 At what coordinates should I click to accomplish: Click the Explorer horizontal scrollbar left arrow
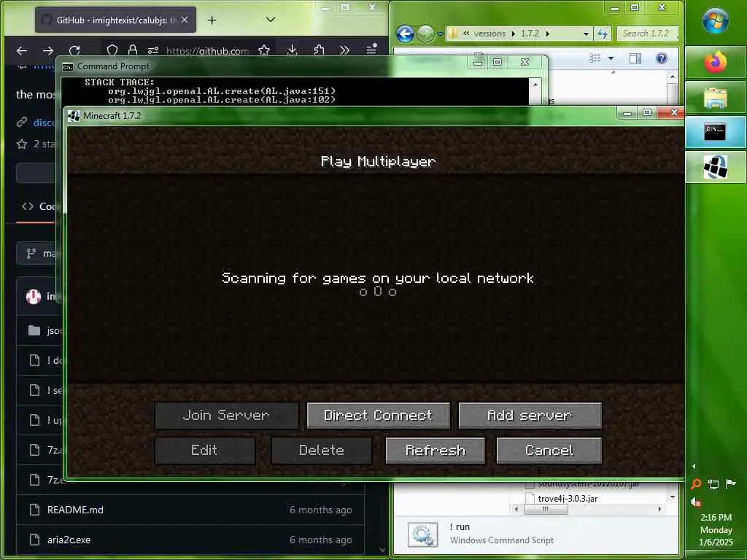pyautogui.click(x=516, y=509)
